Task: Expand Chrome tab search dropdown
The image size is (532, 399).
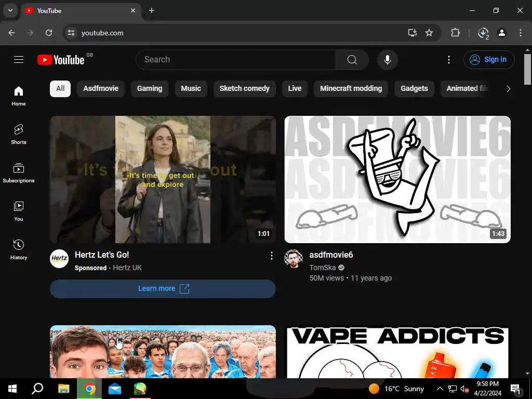Action: tap(10, 10)
